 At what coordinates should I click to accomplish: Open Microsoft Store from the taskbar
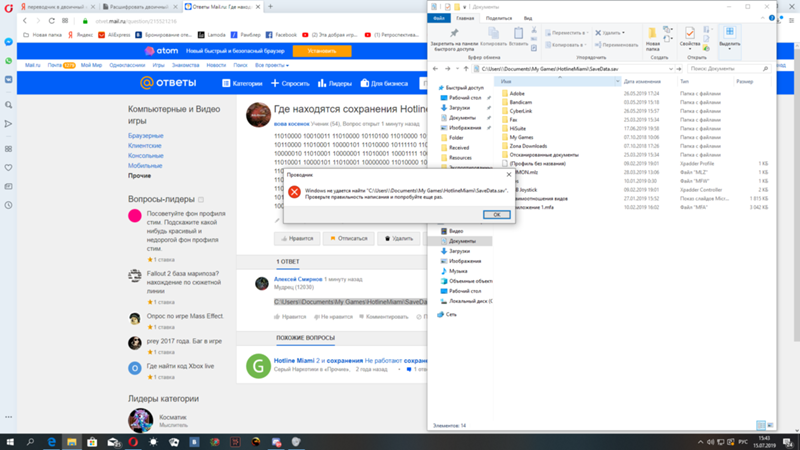tap(92, 442)
